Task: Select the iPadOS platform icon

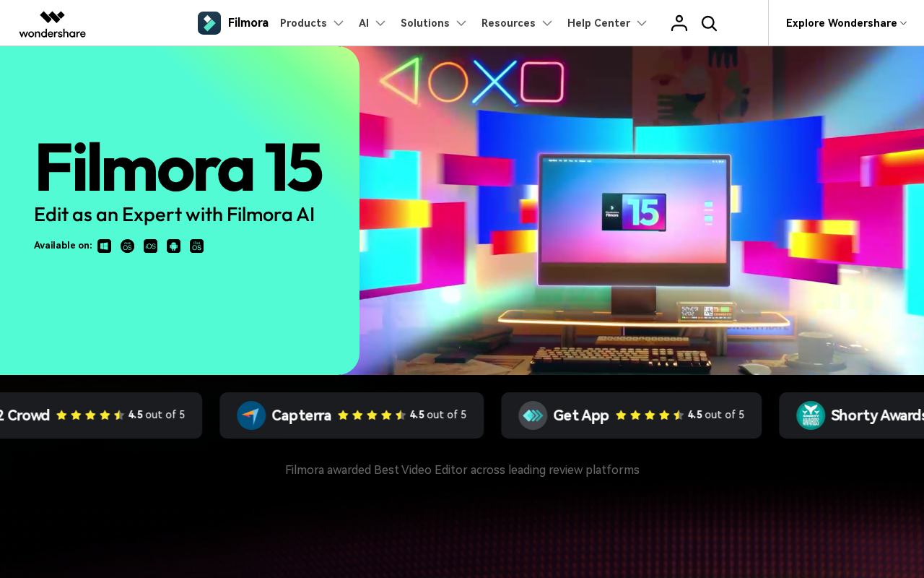Action: click(x=197, y=246)
